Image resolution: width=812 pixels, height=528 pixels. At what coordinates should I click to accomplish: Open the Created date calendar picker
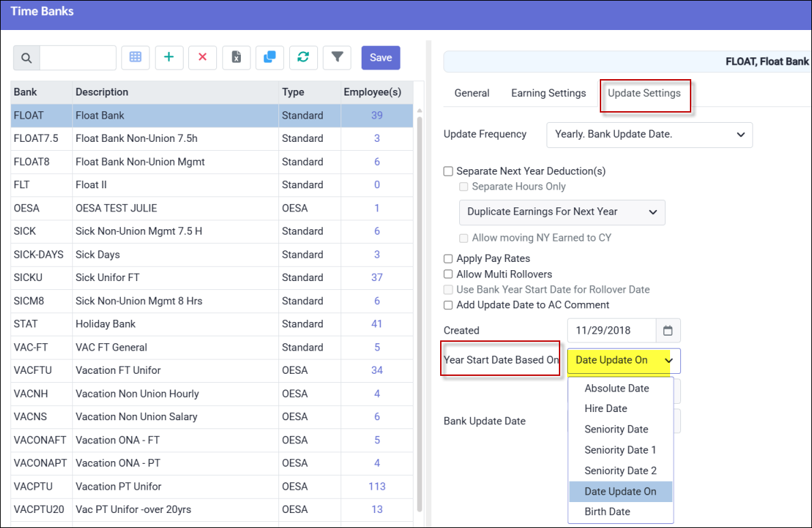(668, 330)
